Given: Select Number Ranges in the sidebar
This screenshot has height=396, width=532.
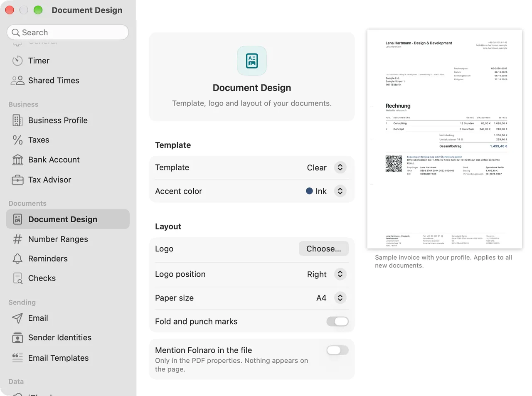Looking at the screenshot, I should tap(68, 239).
